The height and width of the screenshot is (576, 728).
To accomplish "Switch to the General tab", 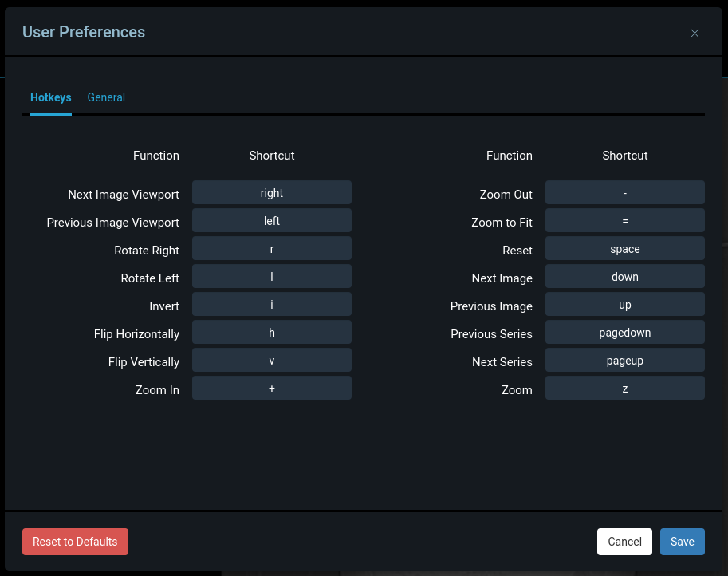I will click(106, 97).
